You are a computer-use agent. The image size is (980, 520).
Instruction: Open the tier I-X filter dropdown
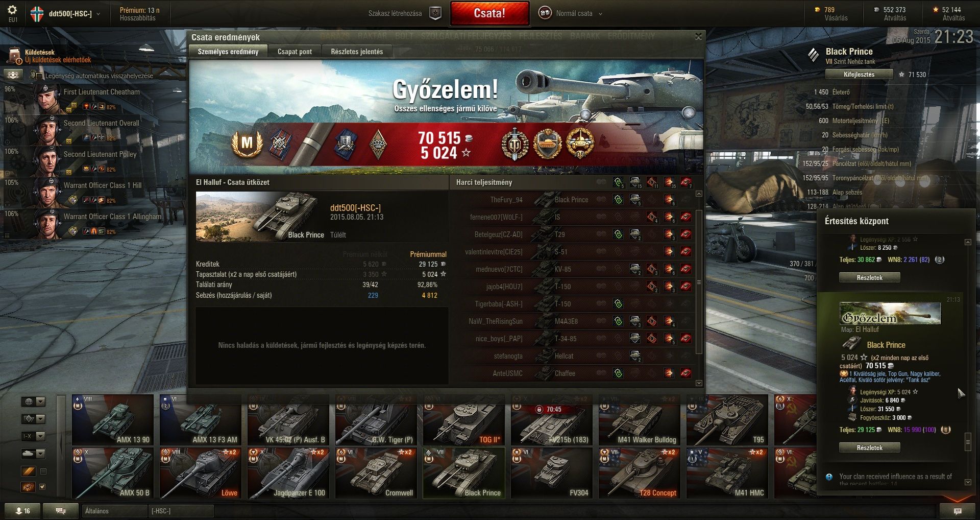[33, 436]
